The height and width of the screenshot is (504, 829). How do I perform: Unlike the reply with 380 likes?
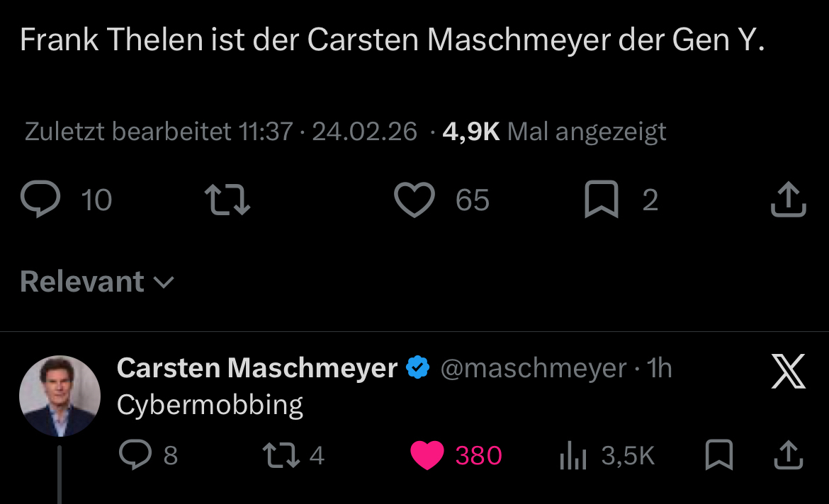click(x=427, y=455)
